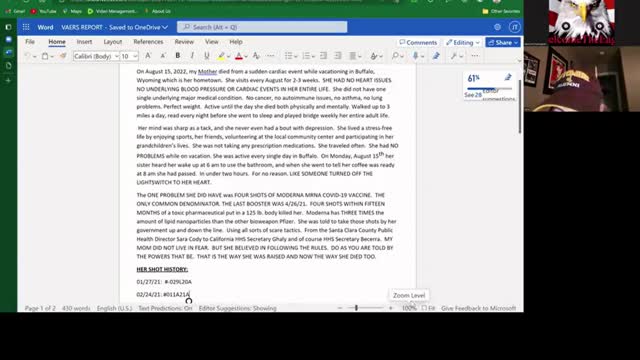Open Editor from the ribbon pen icon
The height and width of the screenshot is (360, 640).
[x=436, y=56]
